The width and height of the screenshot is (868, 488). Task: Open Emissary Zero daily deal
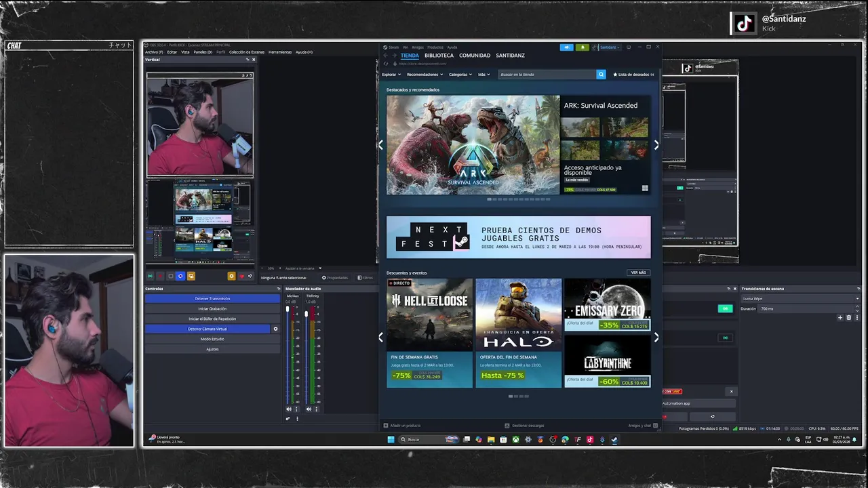[x=607, y=305]
